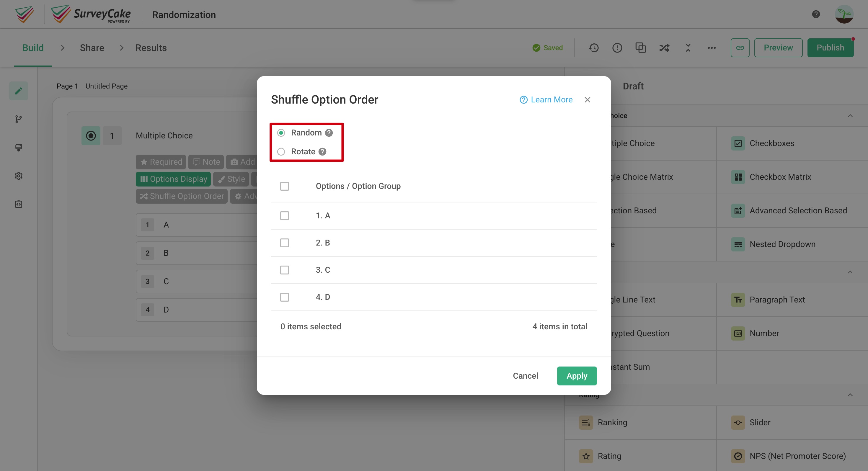Viewport: 868px width, 471px height.
Task: Check the box for option 2. B
Action: (284, 243)
